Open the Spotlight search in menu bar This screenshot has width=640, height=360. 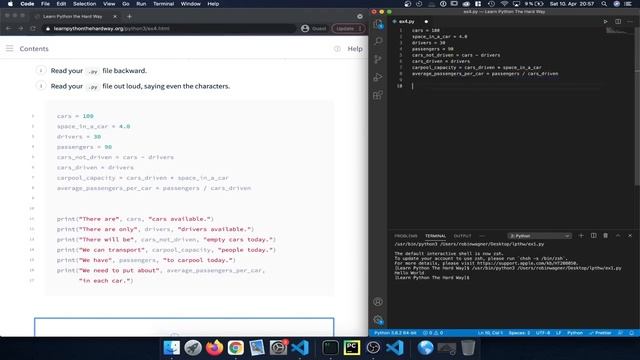(604, 4)
